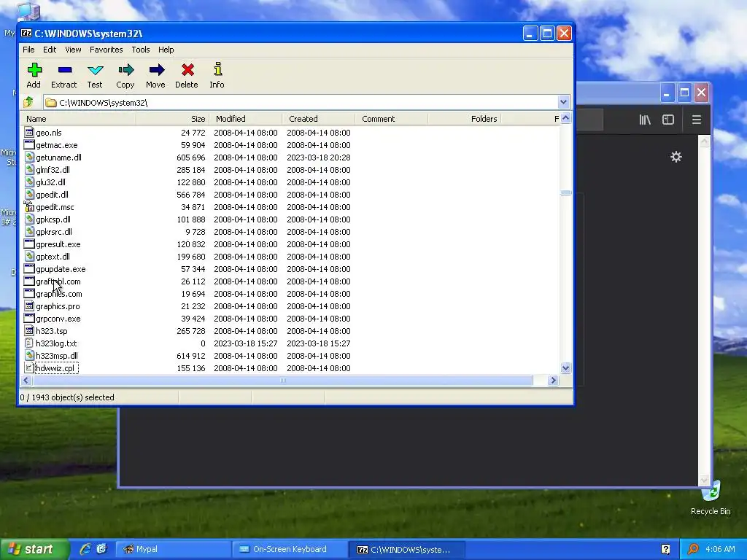Screen dimensions: 747x560
Task: Sort by the Folders column header
Action: click(x=464, y=119)
